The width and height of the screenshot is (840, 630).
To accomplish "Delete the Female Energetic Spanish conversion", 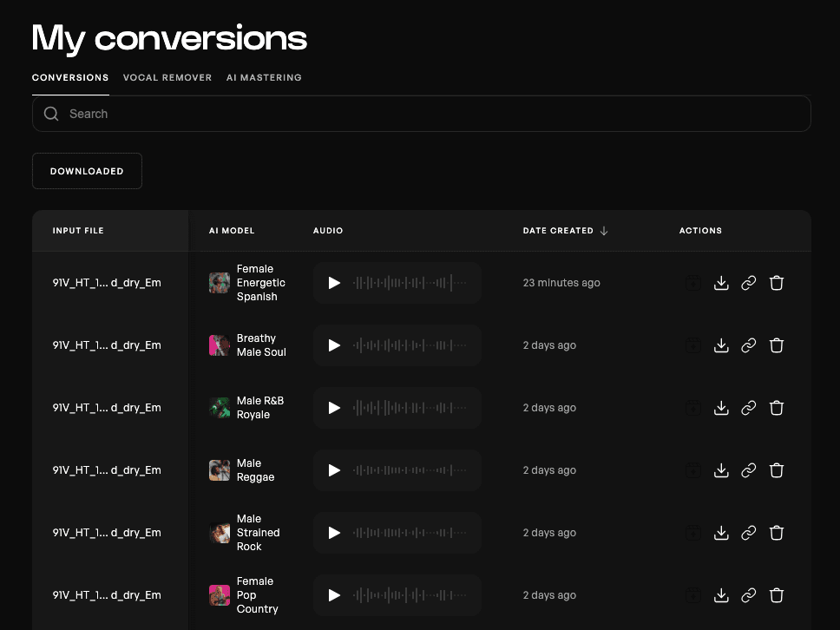I will pyautogui.click(x=777, y=283).
